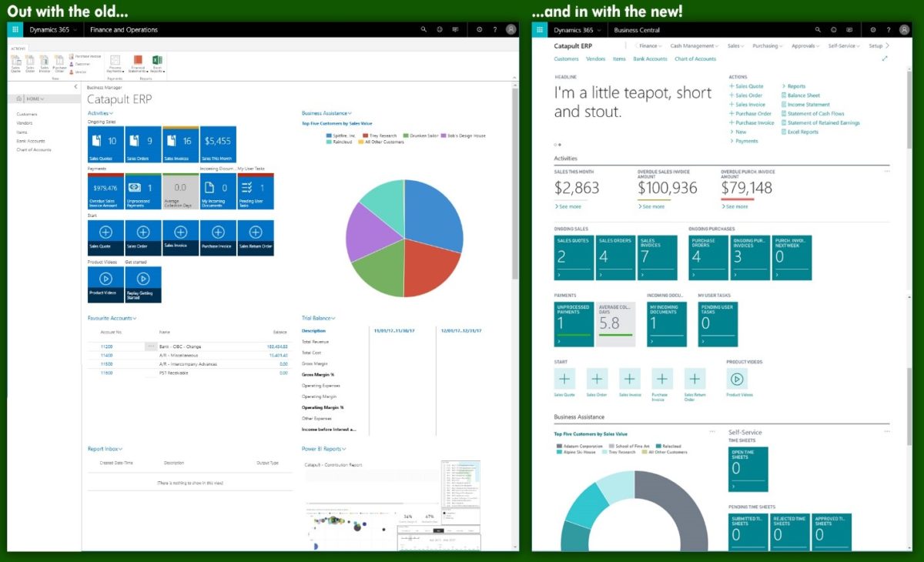
Task: Open the user avatar in Business Central header
Action: coord(905,29)
